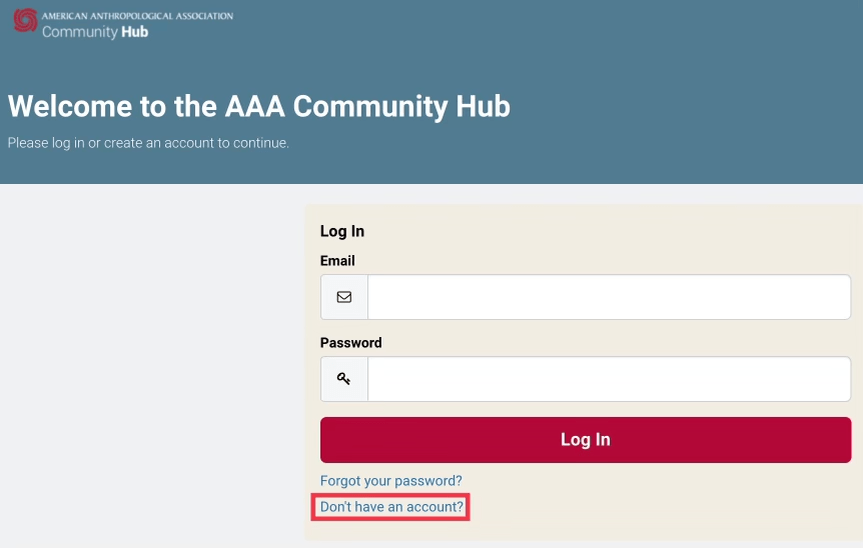The width and height of the screenshot is (863, 548).
Task: Click the bold word Hub in logo
Action: (x=133, y=32)
